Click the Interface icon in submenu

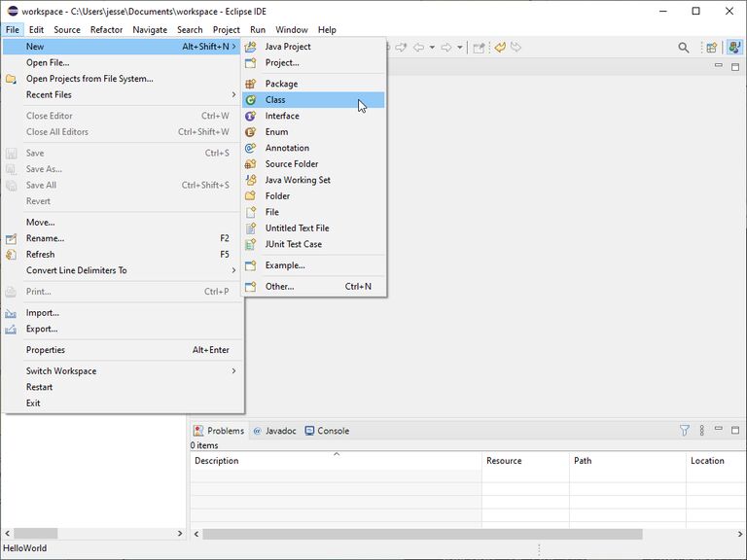251,117
